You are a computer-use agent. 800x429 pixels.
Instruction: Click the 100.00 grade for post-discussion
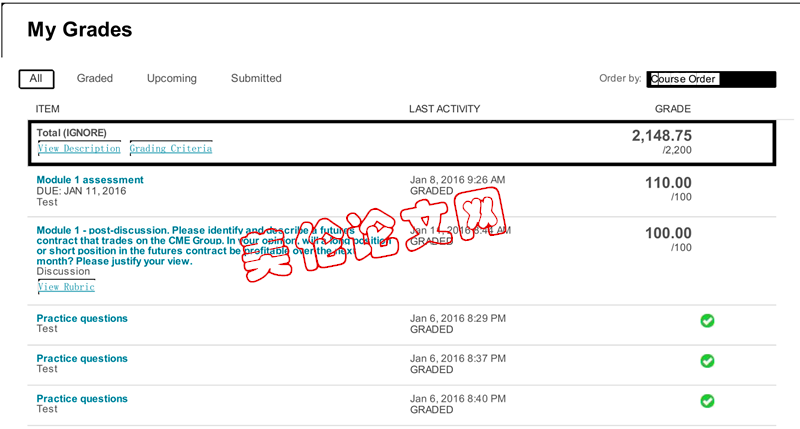[x=668, y=233]
